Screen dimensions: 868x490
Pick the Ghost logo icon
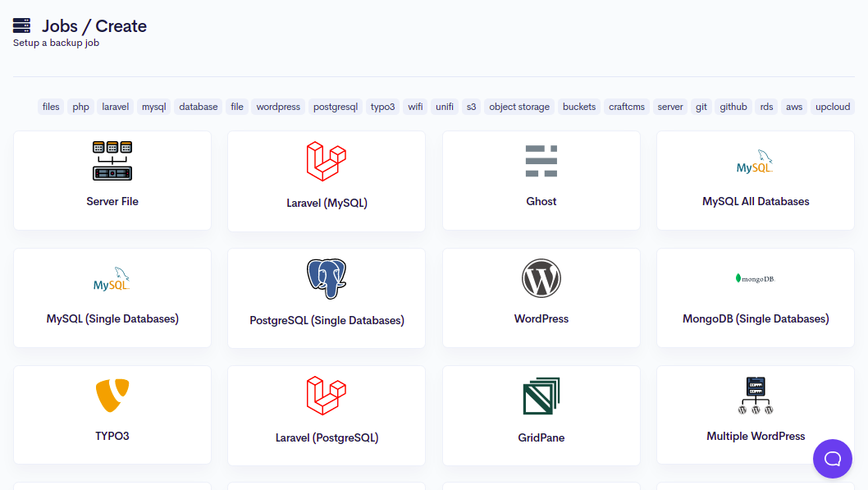point(541,161)
